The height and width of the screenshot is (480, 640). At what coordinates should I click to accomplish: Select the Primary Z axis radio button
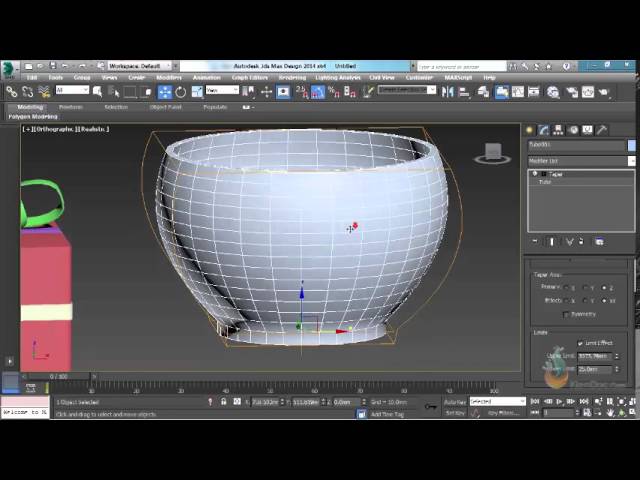click(605, 288)
